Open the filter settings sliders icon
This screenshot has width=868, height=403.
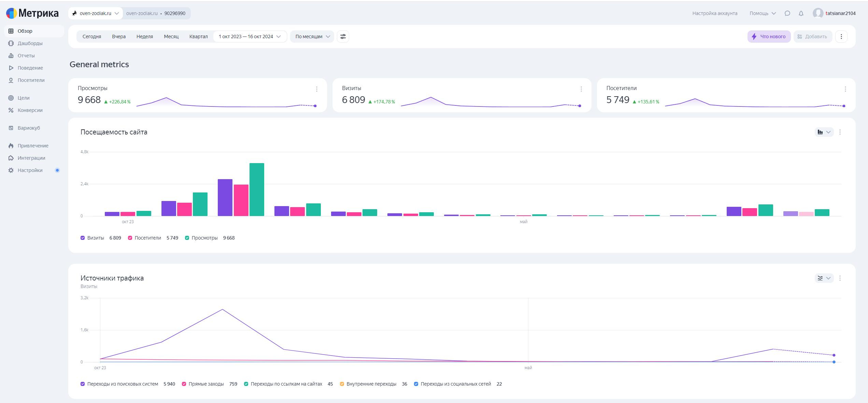343,37
